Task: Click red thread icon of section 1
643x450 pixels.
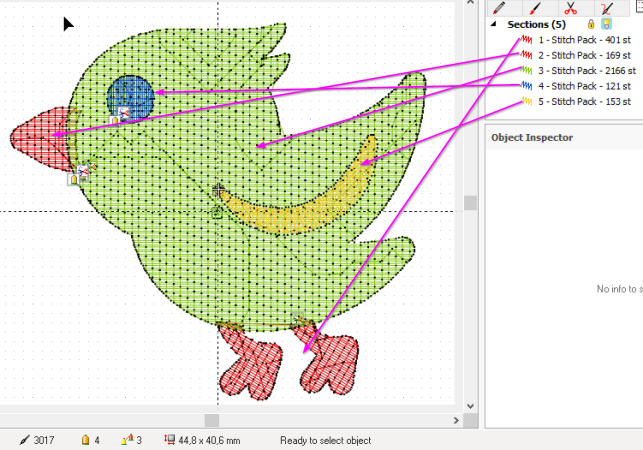Action: click(527, 40)
